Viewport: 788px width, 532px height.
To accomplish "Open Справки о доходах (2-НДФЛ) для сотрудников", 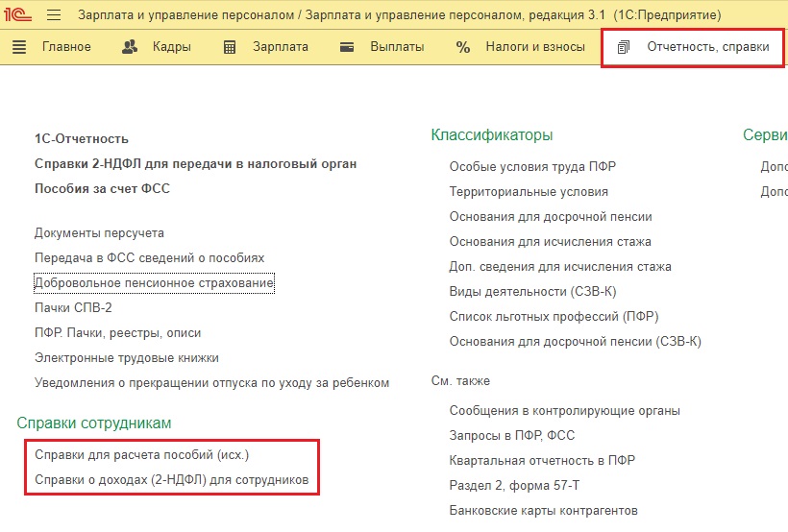I will pyautogui.click(x=171, y=480).
